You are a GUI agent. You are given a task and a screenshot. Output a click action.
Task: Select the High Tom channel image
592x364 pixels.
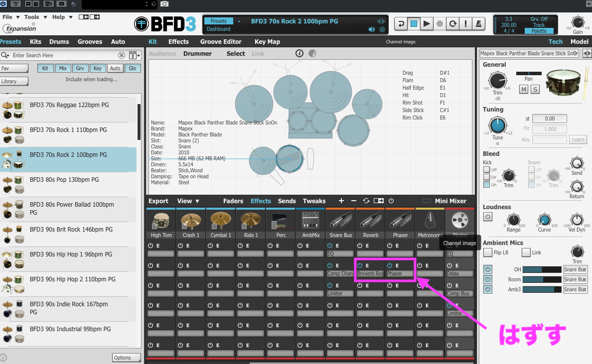coord(161,220)
